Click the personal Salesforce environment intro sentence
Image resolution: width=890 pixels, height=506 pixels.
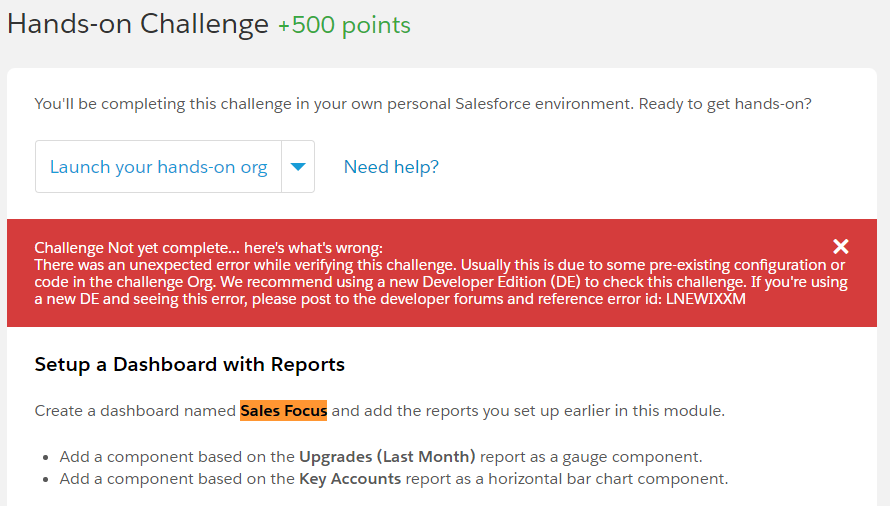333,103
